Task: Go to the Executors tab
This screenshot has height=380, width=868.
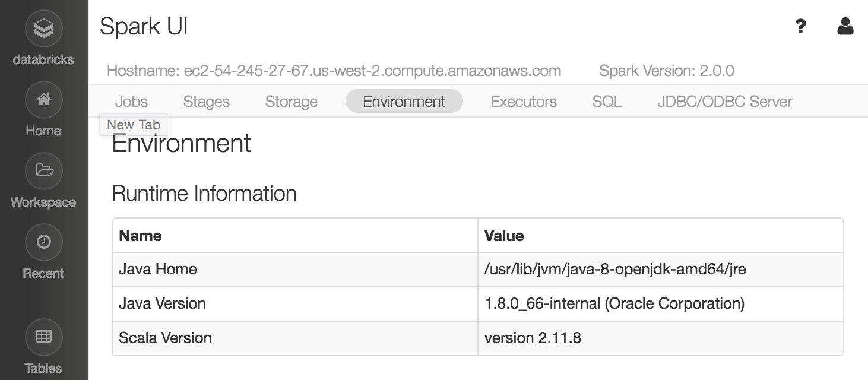Action: click(523, 102)
